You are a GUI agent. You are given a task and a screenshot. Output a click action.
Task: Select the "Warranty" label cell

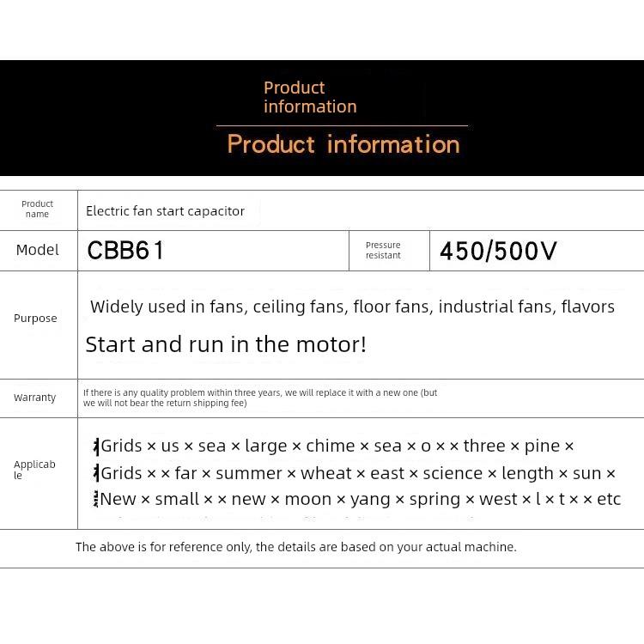pos(35,398)
